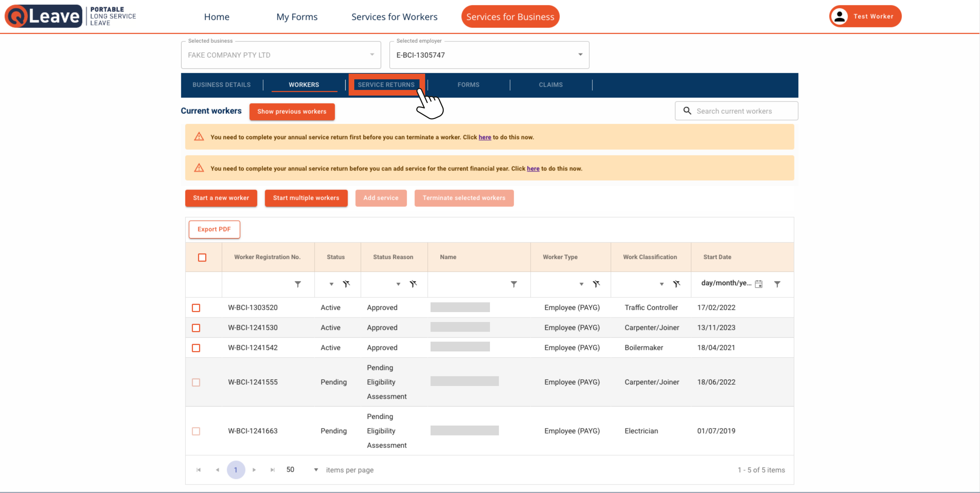
Task: Click the Test Worker user avatar icon
Action: pyautogui.click(x=840, y=16)
